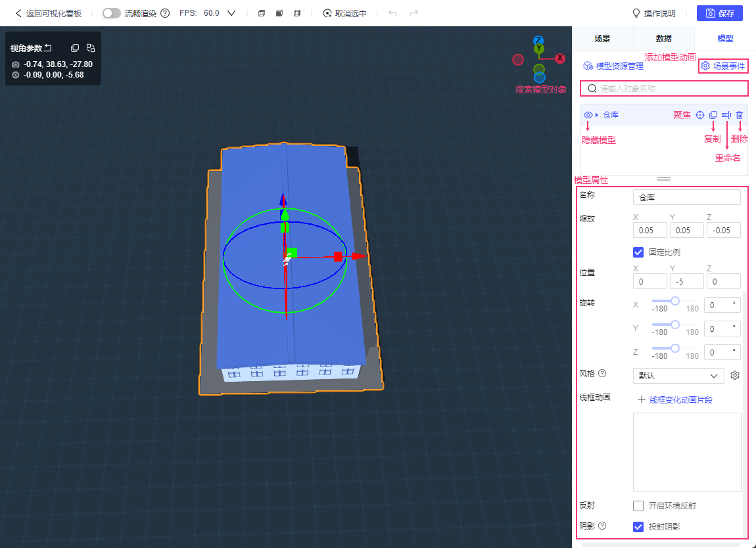The height and width of the screenshot is (548, 756).
Task: Click the focus icon for 仓库 model
Action: (x=700, y=115)
